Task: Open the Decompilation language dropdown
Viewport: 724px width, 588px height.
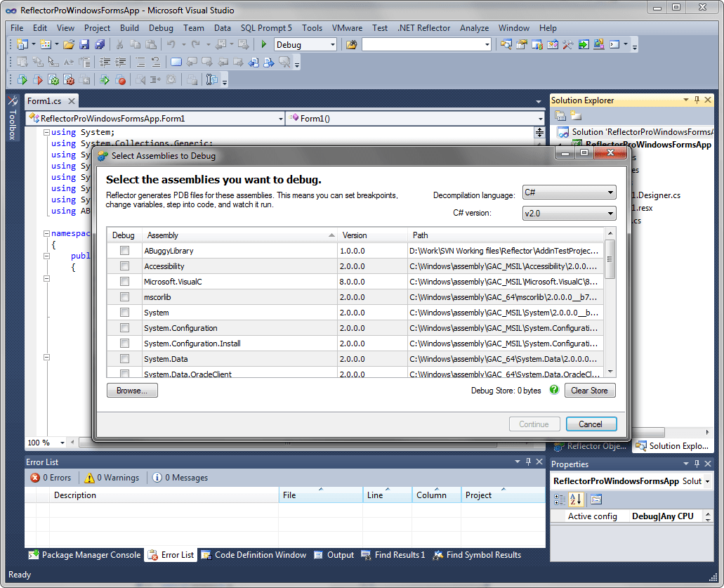Action: pyautogui.click(x=569, y=192)
